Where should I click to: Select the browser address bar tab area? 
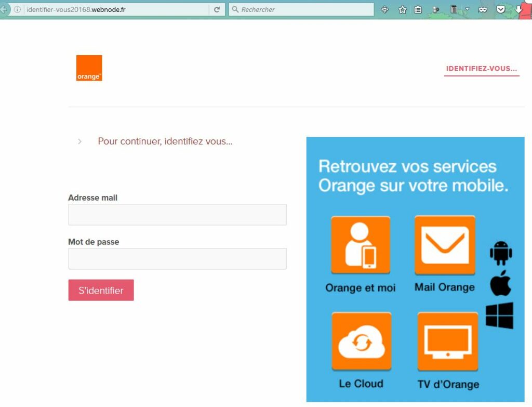[x=104, y=9]
